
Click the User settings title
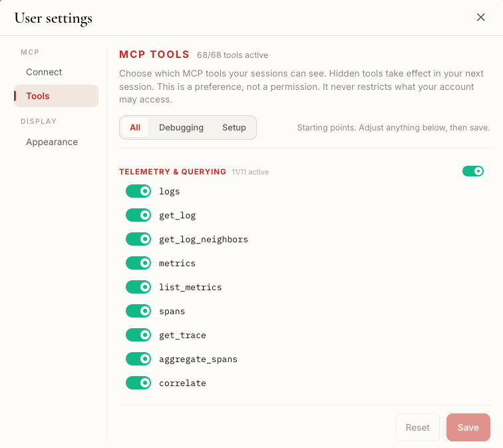coord(54,18)
